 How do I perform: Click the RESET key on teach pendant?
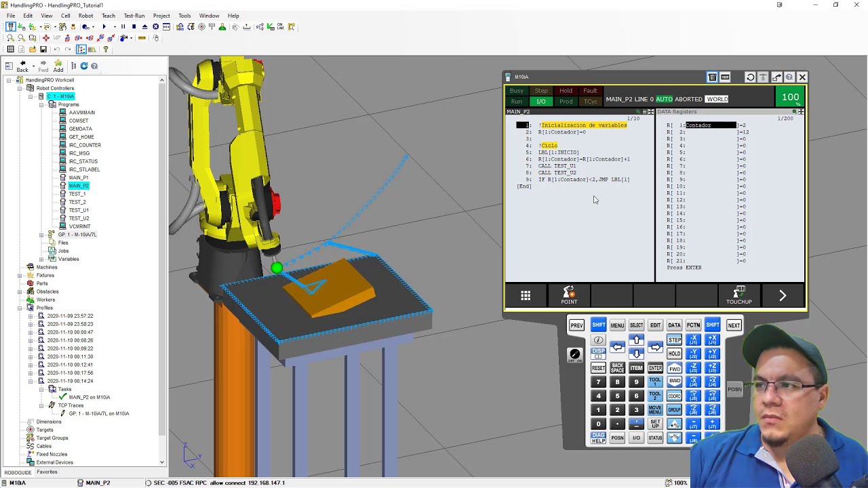point(598,368)
